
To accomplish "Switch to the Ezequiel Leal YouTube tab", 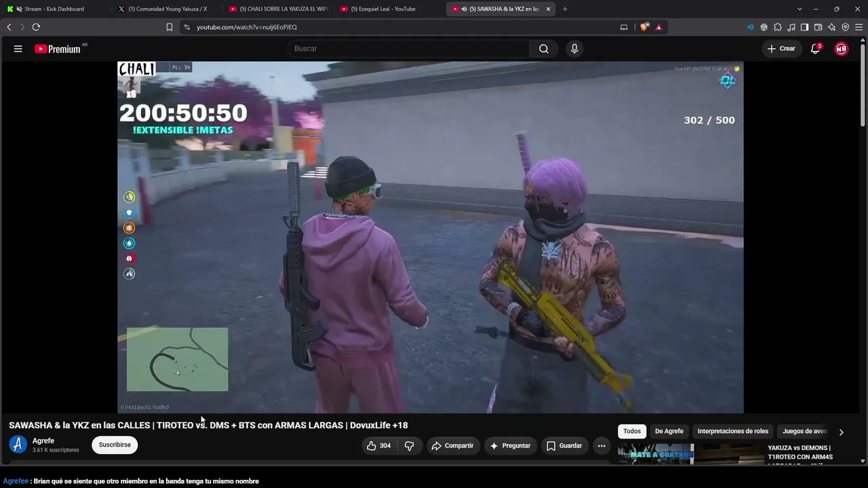I will 389,9.
